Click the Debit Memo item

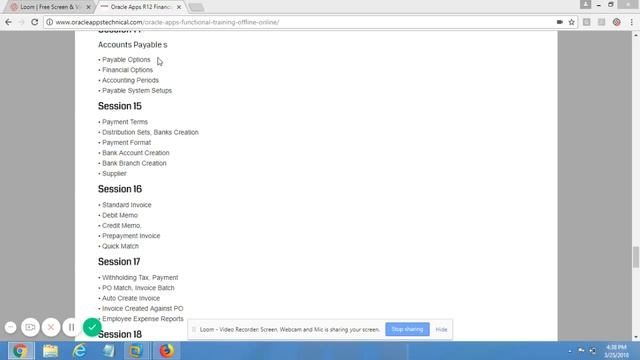[120, 215]
